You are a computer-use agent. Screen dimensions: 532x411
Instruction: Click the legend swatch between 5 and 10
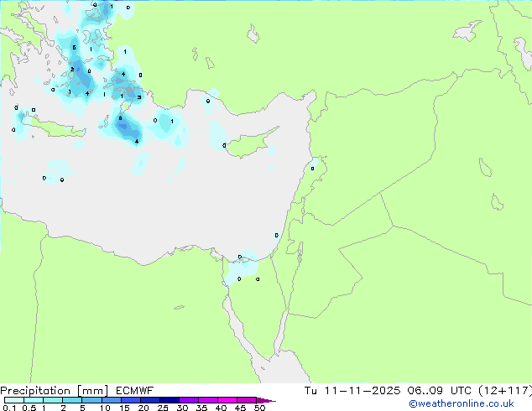(x=92, y=400)
